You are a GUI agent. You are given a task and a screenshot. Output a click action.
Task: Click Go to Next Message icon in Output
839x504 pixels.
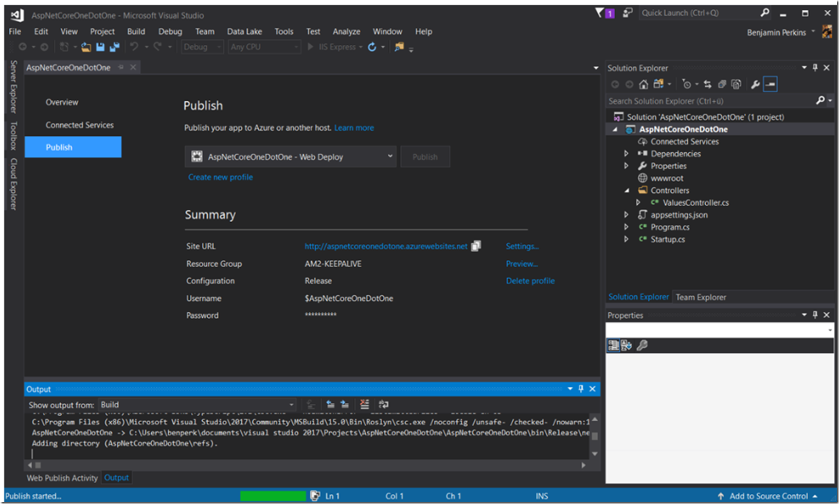pyautogui.click(x=345, y=405)
